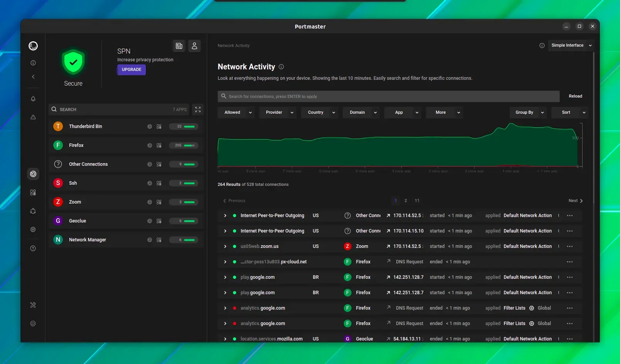Open the Group By dropdown
The height and width of the screenshot is (364, 620).
(x=528, y=113)
